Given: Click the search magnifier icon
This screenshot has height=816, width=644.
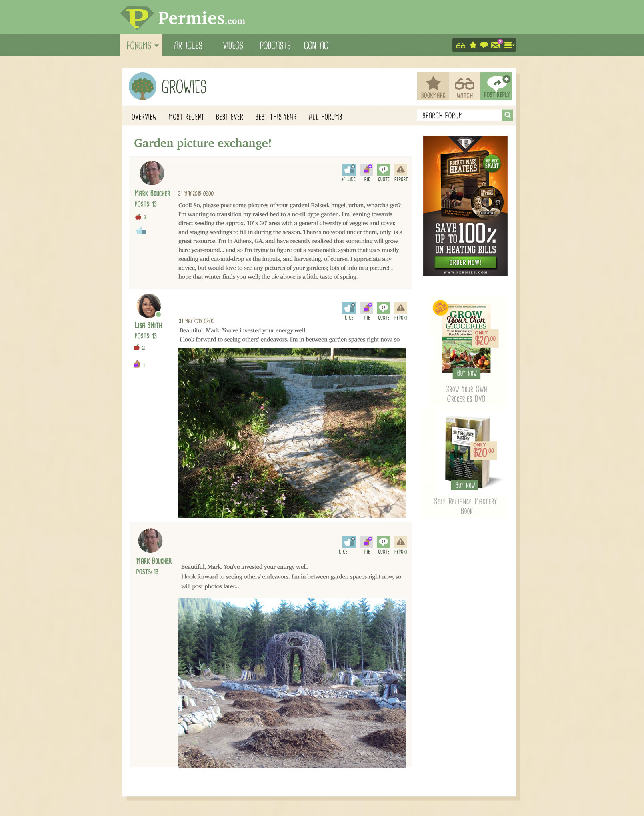Looking at the screenshot, I should click(x=508, y=115).
